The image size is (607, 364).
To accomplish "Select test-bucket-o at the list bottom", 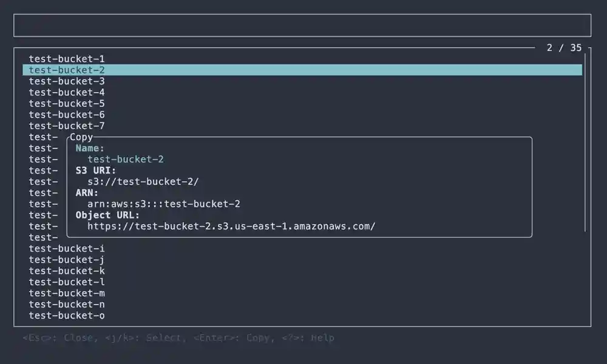I will point(67,315).
